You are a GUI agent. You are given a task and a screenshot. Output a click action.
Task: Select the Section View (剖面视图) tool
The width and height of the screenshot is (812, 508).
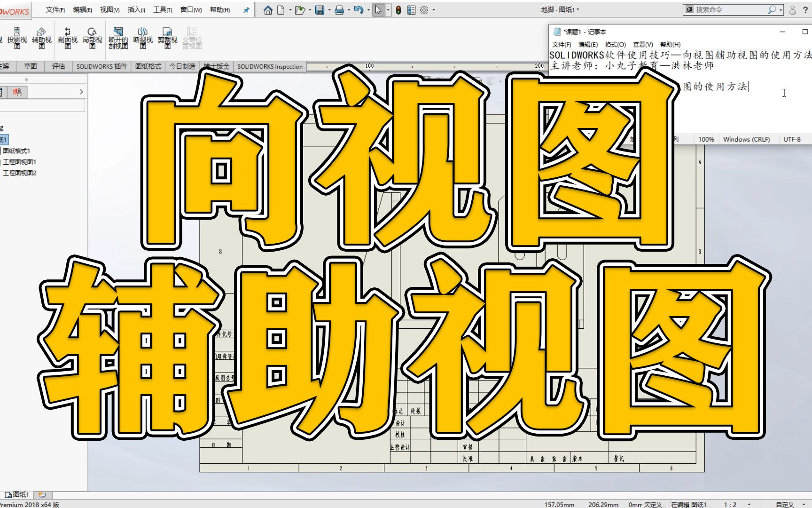(68, 38)
